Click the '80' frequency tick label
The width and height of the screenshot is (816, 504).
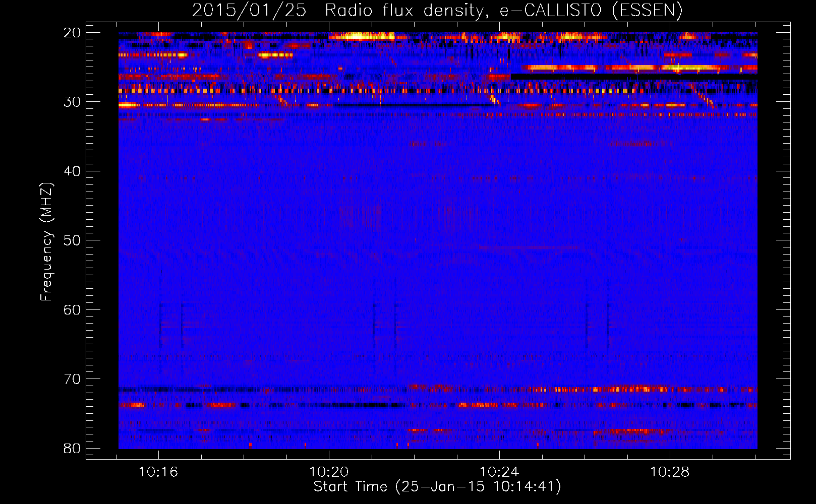72,448
